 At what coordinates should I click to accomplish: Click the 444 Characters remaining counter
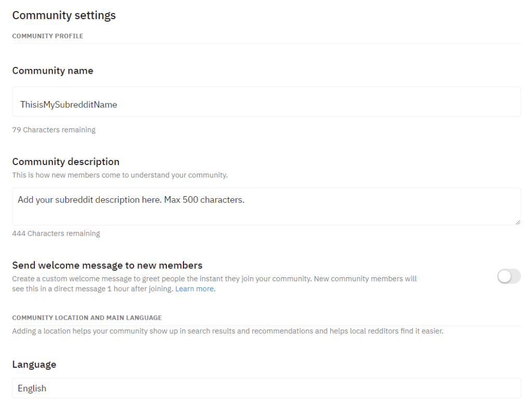[x=56, y=234]
